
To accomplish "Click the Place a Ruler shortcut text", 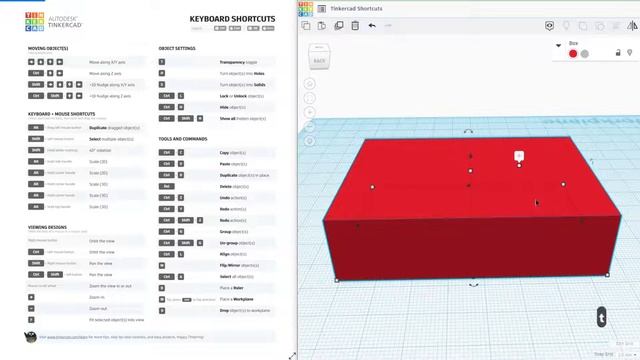I will tap(231, 288).
